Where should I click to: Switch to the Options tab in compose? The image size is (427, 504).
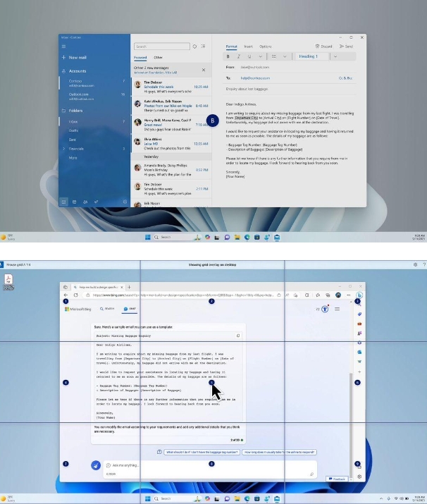tap(265, 47)
